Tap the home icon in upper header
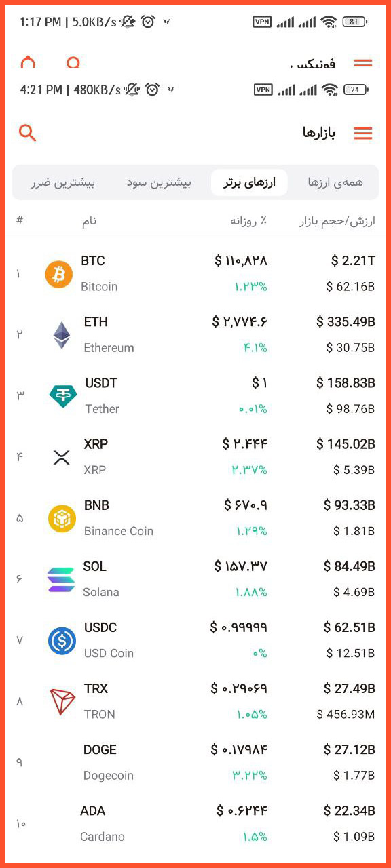The height and width of the screenshot is (868, 391). pos(28,62)
